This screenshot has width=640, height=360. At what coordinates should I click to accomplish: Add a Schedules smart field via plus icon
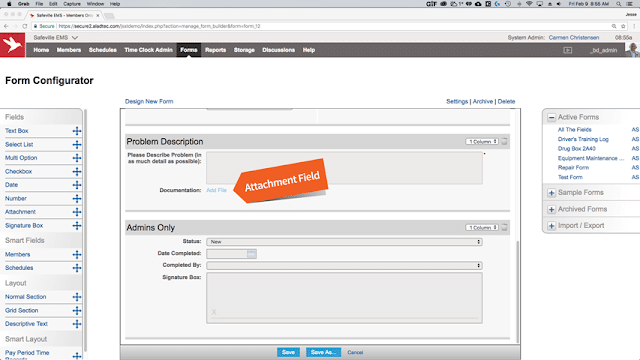77,268
